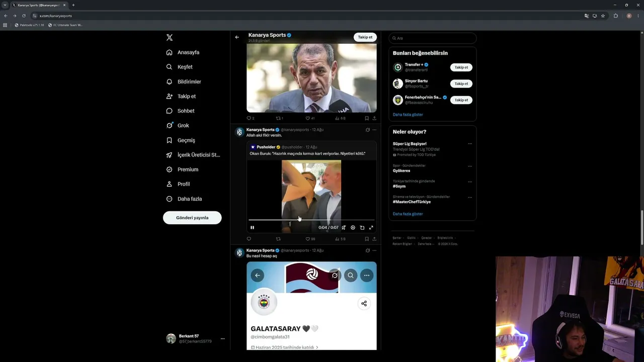Image resolution: width=644 pixels, height=362 pixels.
Task: Open video playback settings gear
Action: 353,228
